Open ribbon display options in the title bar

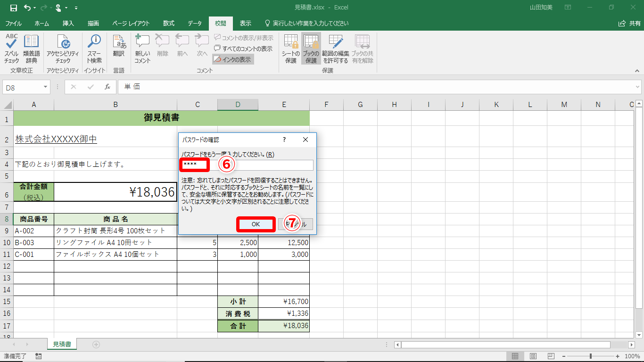(x=568, y=8)
